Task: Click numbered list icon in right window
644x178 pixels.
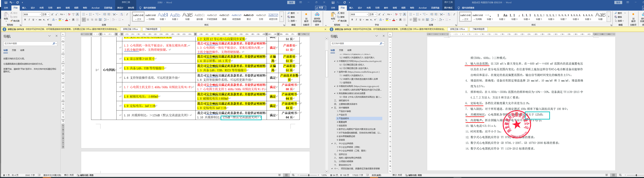Action: [418, 14]
